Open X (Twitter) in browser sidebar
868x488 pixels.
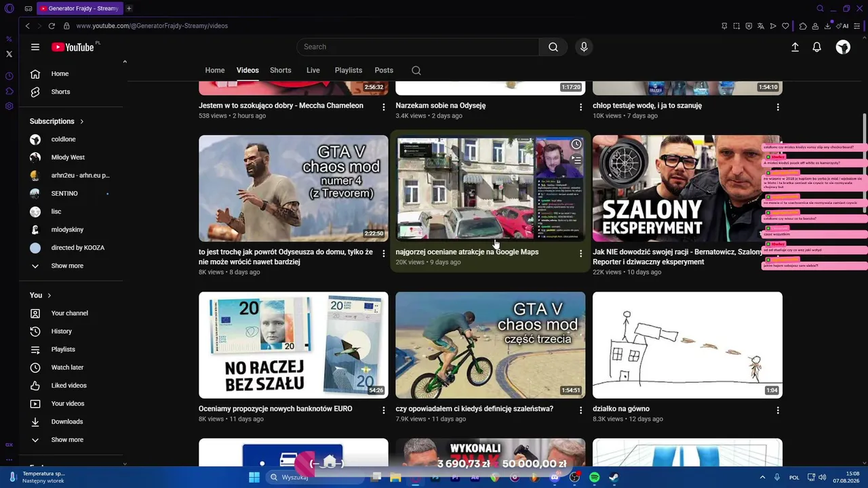coord(9,54)
